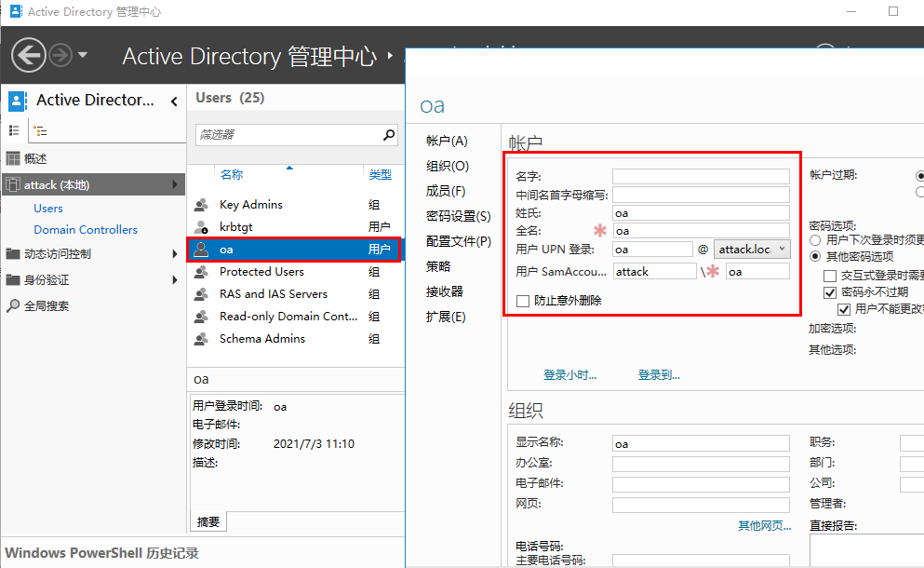924x568 pixels.
Task: Click the breadcrumb arrow after 管理中心
Action: point(390,56)
